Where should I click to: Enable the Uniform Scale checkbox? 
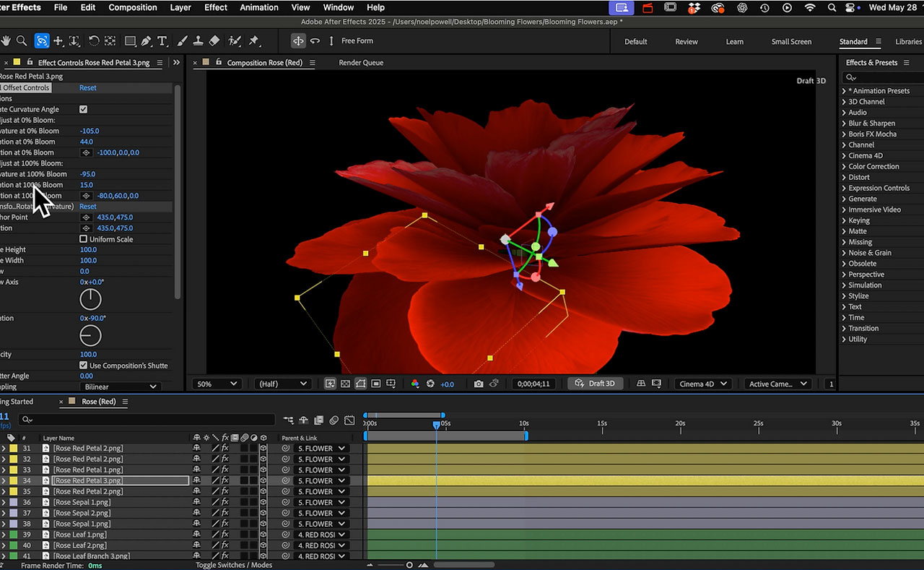point(83,239)
